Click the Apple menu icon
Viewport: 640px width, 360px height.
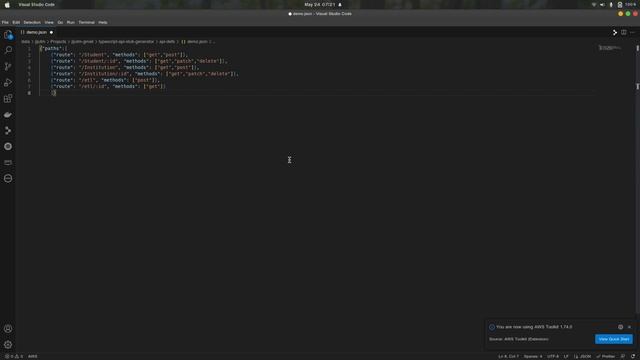tap(7, 4)
